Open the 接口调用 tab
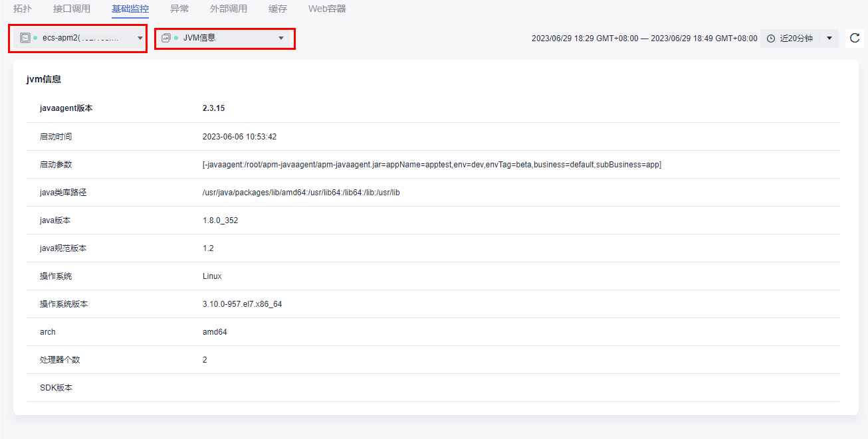This screenshot has height=439, width=868. [x=72, y=9]
